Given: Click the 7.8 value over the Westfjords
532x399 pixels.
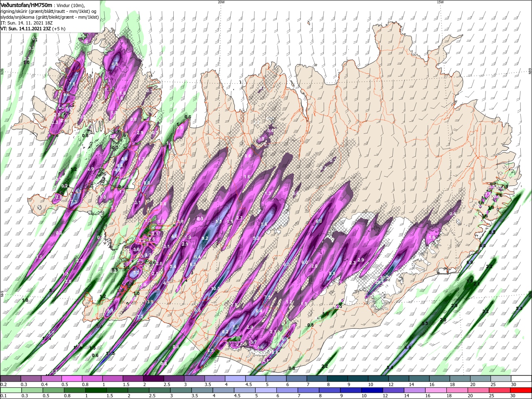Looking at the screenshot, I should 71,84.
